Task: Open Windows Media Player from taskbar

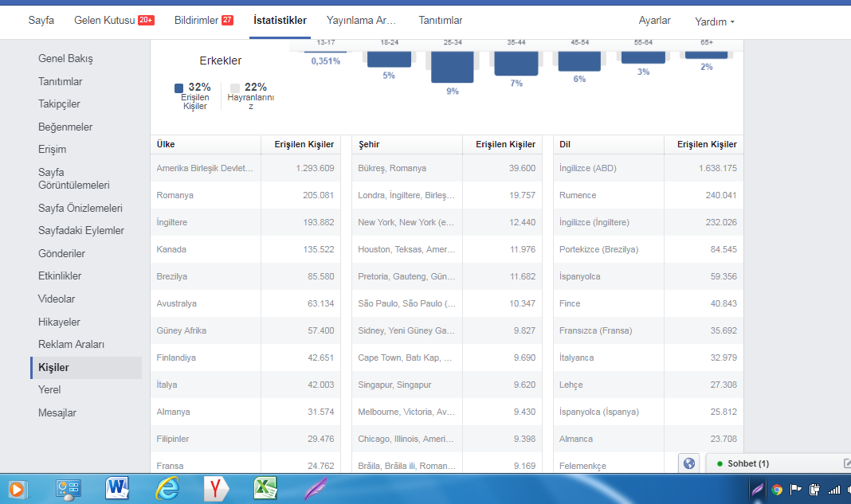Action: (16, 489)
